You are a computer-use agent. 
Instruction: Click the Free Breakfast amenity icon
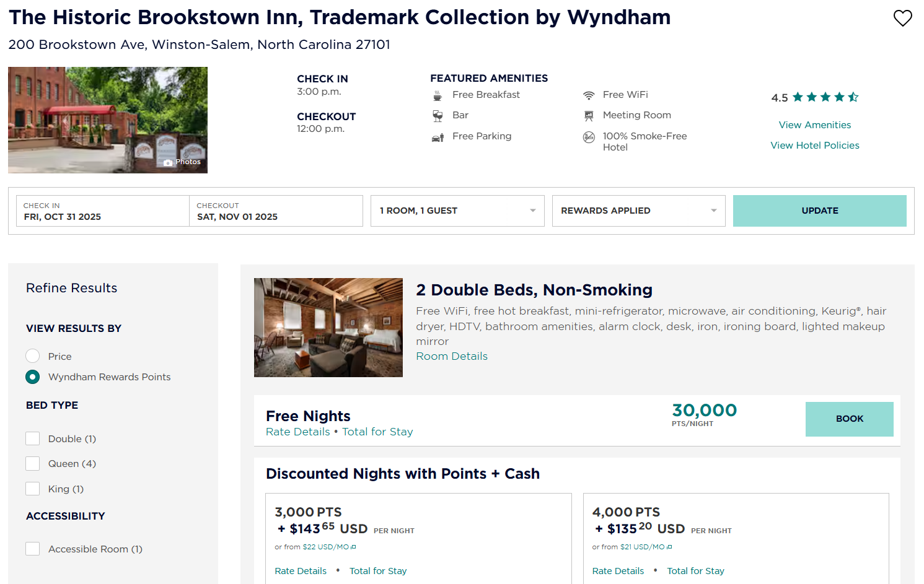click(438, 95)
